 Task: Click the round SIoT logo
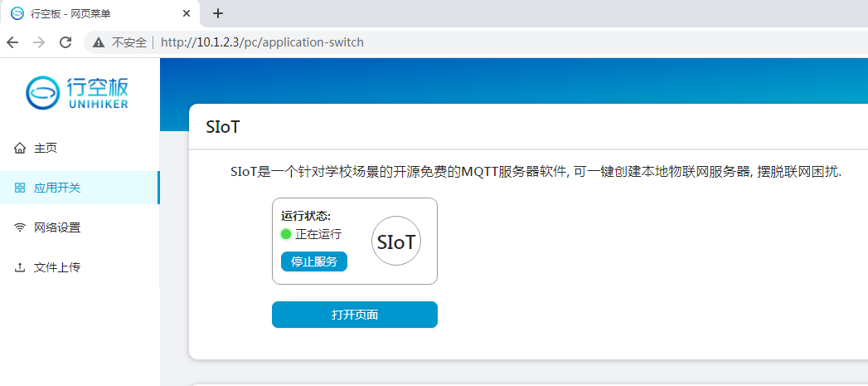[x=395, y=242]
